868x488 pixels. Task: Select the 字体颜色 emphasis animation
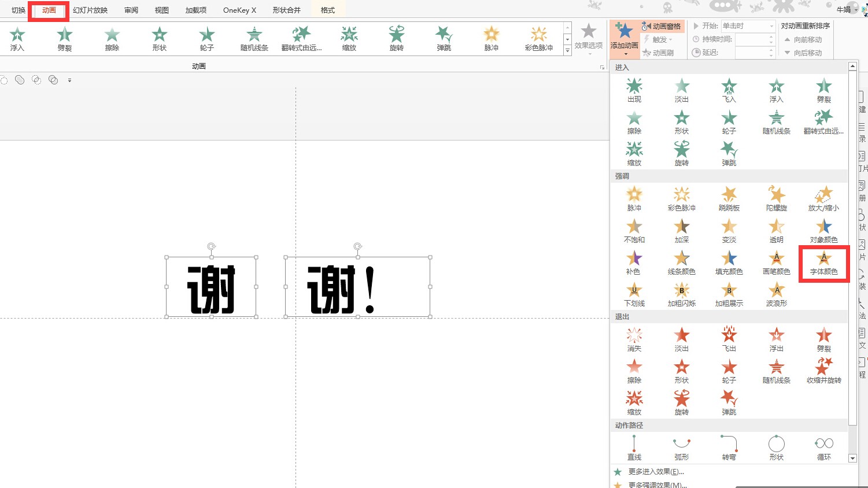click(823, 263)
